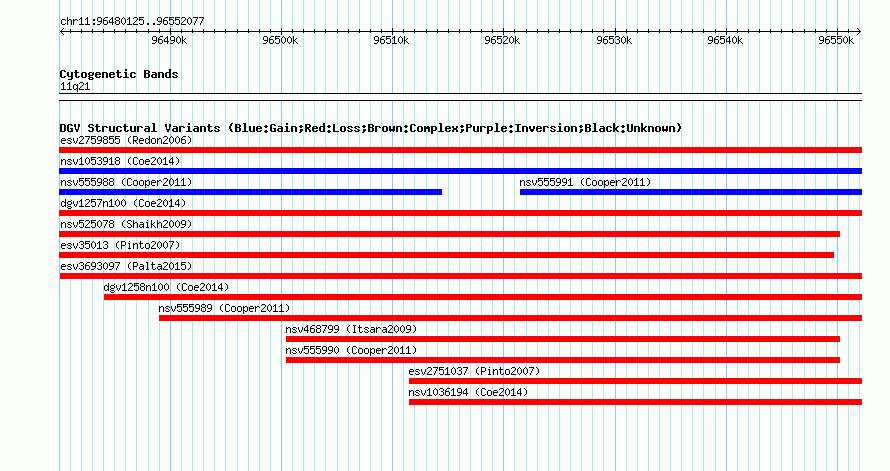Click the red nsv525078 loss bar
The image size is (890, 471).
pyautogui.click(x=450, y=234)
